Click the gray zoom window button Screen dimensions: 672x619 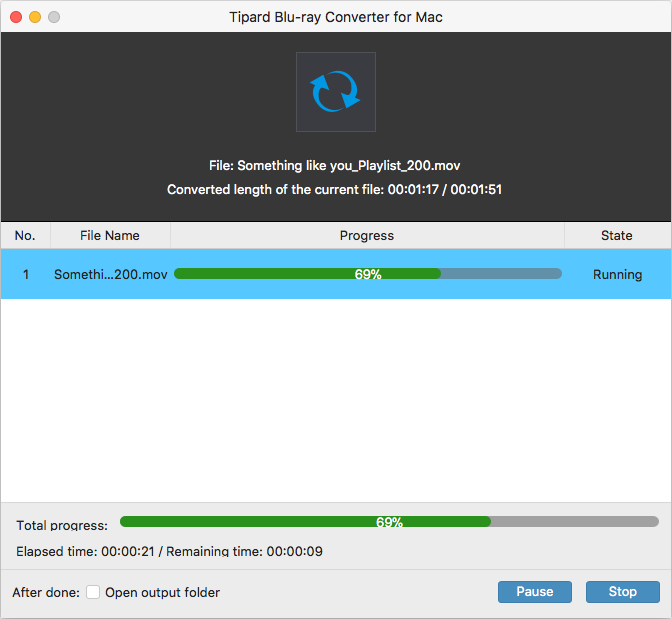[x=54, y=17]
